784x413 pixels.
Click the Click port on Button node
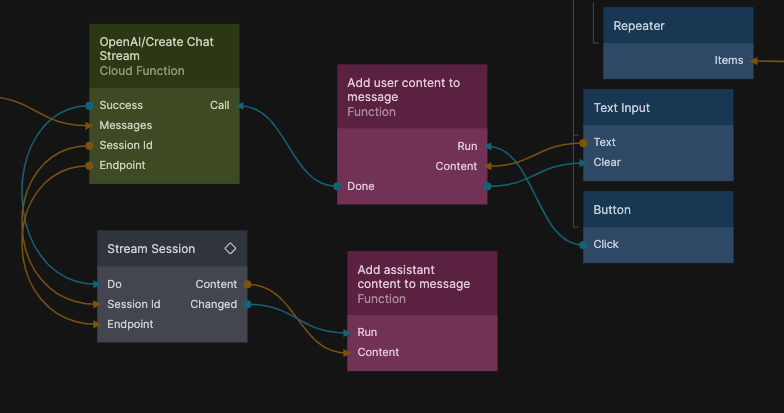tap(584, 244)
